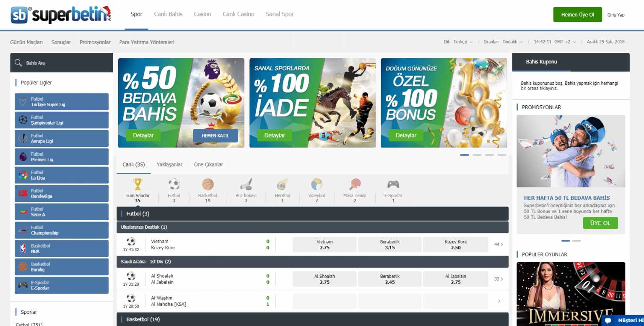Image resolution: width=644 pixels, height=326 pixels.
Task: Choose the Buz hokeyi sport icon
Action: pyautogui.click(x=246, y=185)
